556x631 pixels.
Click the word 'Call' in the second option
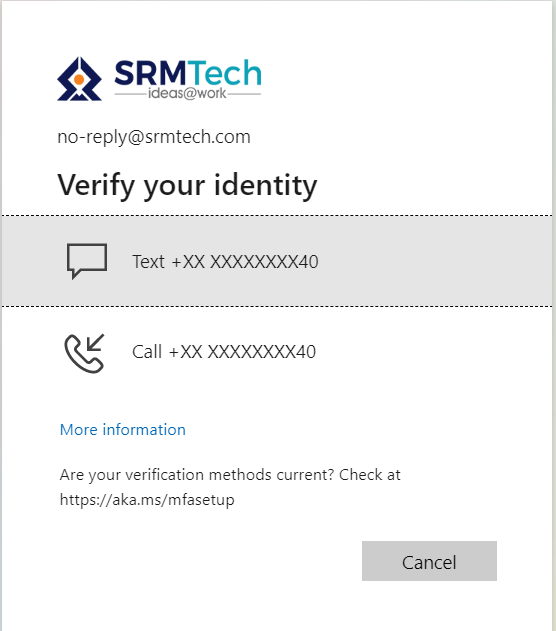pos(147,352)
